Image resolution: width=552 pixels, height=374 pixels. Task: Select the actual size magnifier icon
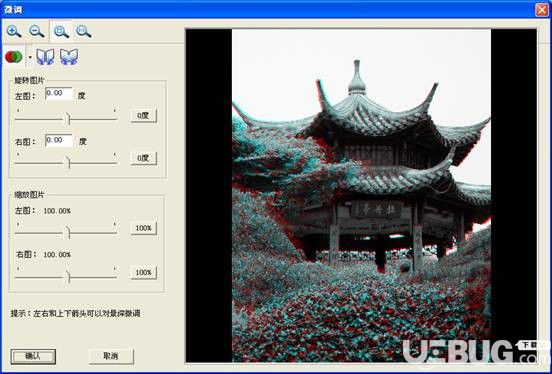[x=84, y=31]
